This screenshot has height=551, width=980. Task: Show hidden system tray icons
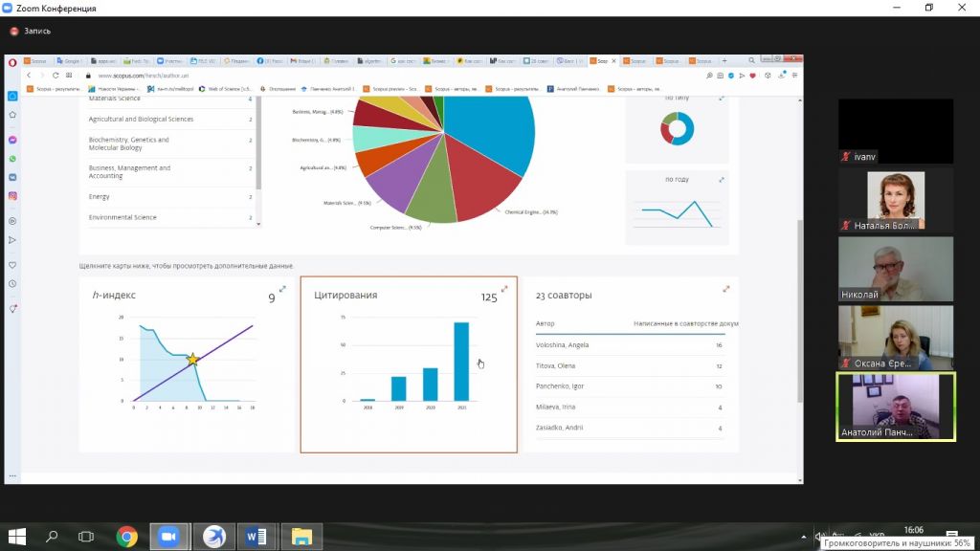(803, 537)
